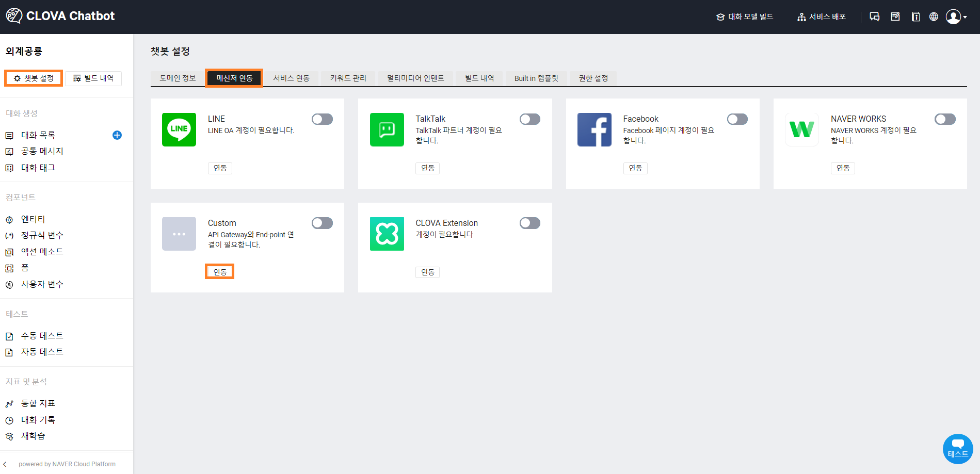Open 액션 메소드 in sidebar
Screen dimensions: 980x474
(42, 252)
